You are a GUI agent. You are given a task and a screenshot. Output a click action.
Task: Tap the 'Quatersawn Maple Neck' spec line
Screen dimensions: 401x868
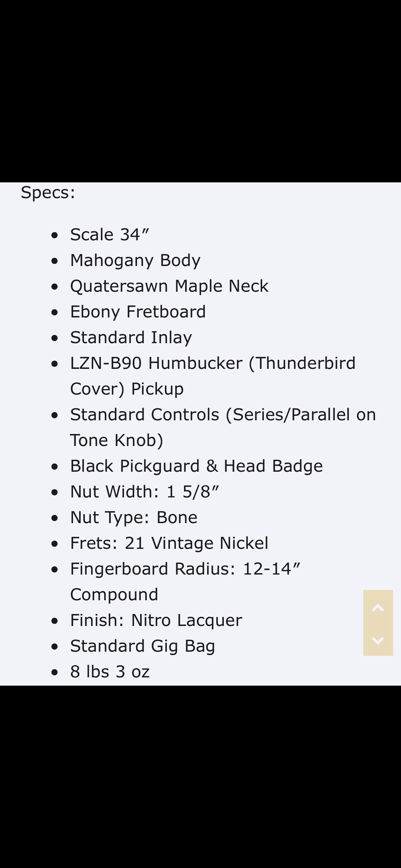pos(169,287)
